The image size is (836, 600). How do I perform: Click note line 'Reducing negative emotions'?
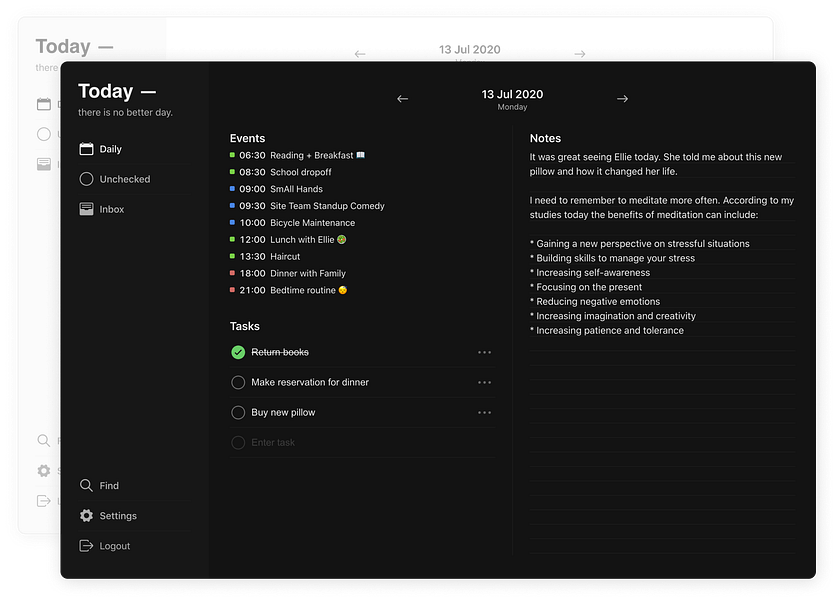click(595, 301)
